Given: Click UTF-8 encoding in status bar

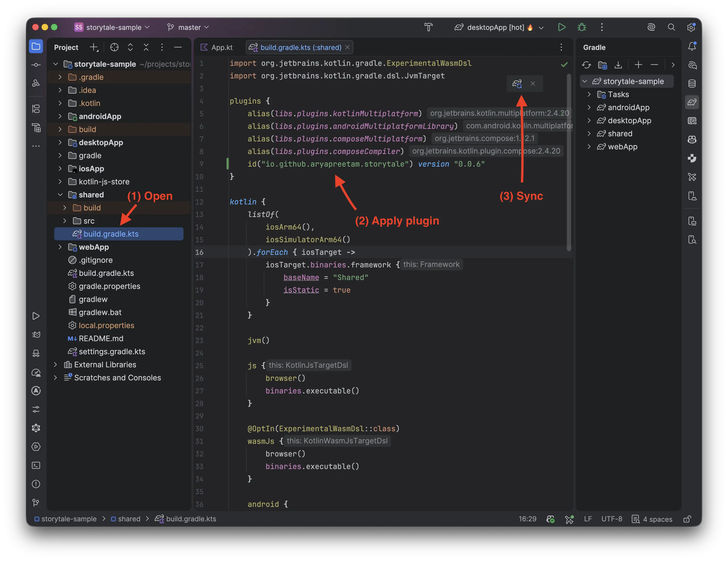Looking at the screenshot, I should [x=612, y=519].
